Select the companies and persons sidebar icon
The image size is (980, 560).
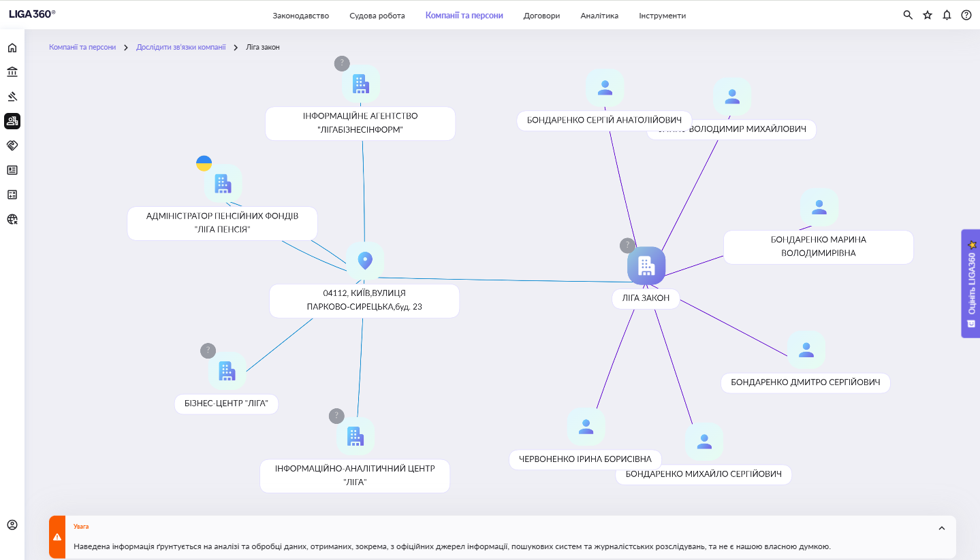tap(12, 121)
